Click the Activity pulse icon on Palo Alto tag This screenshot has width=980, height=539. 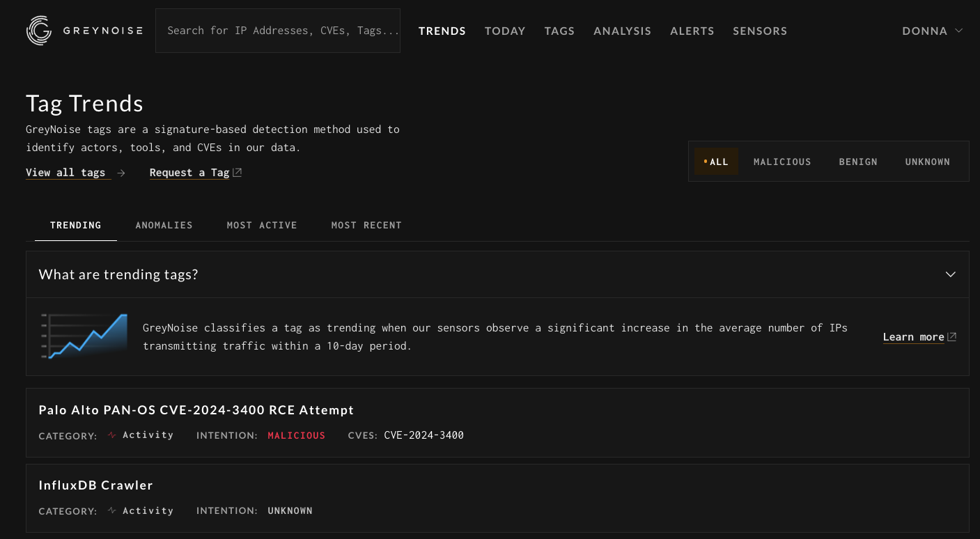[111, 434]
